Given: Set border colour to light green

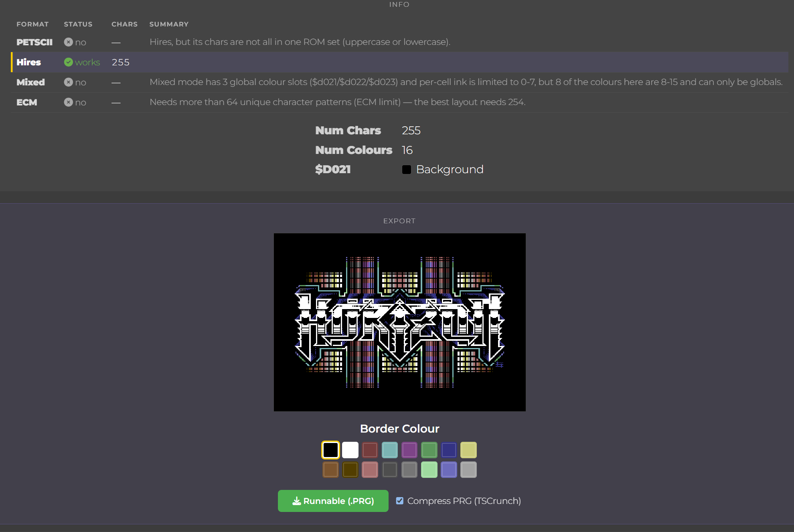Looking at the screenshot, I should pos(429,469).
